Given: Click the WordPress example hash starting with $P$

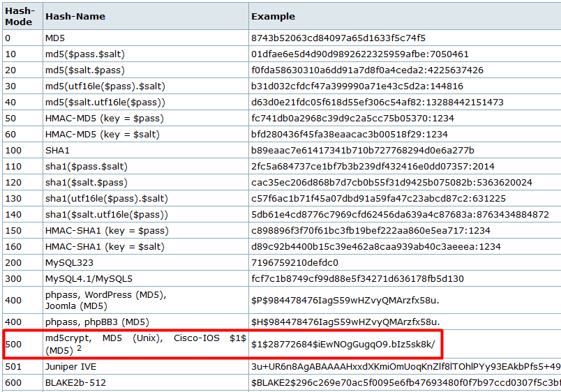Looking at the screenshot, I should [345, 300].
